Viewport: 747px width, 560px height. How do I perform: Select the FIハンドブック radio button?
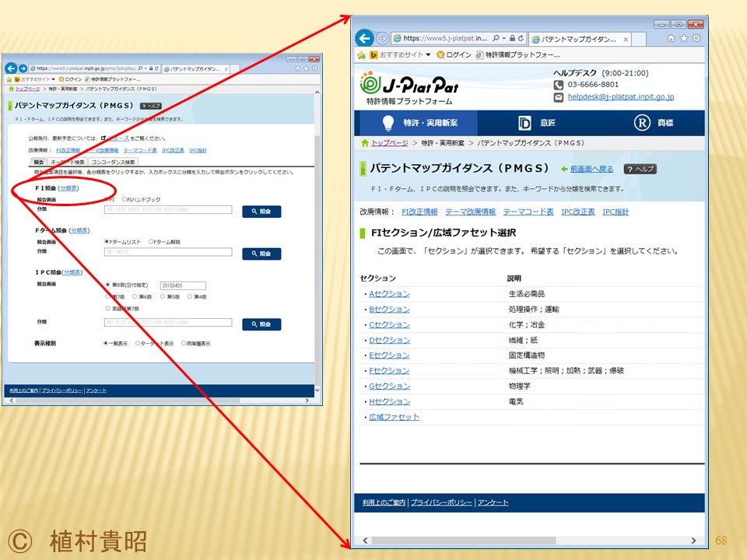pyautogui.click(x=124, y=200)
